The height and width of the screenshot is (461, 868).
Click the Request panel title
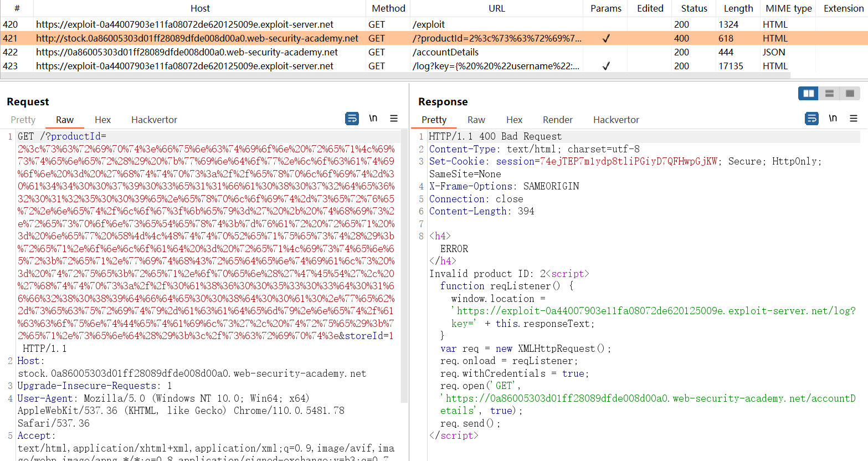(28, 102)
